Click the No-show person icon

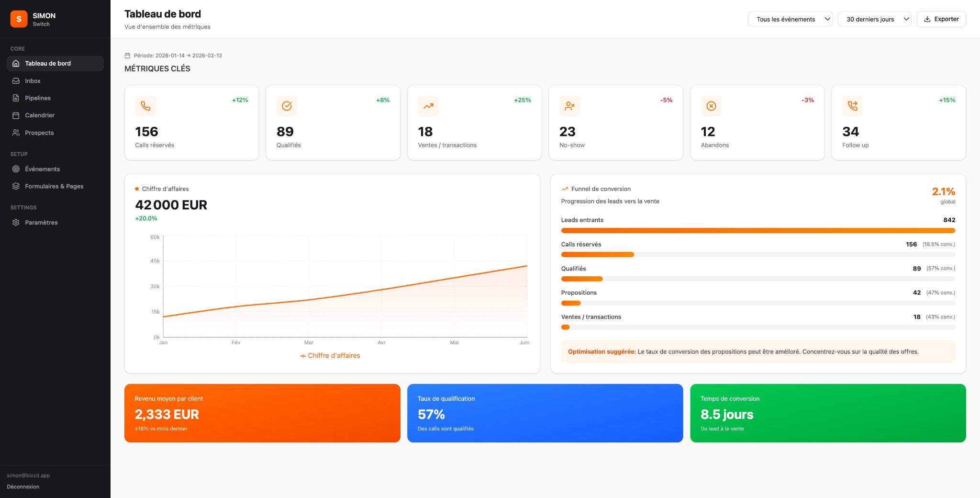[x=569, y=106]
